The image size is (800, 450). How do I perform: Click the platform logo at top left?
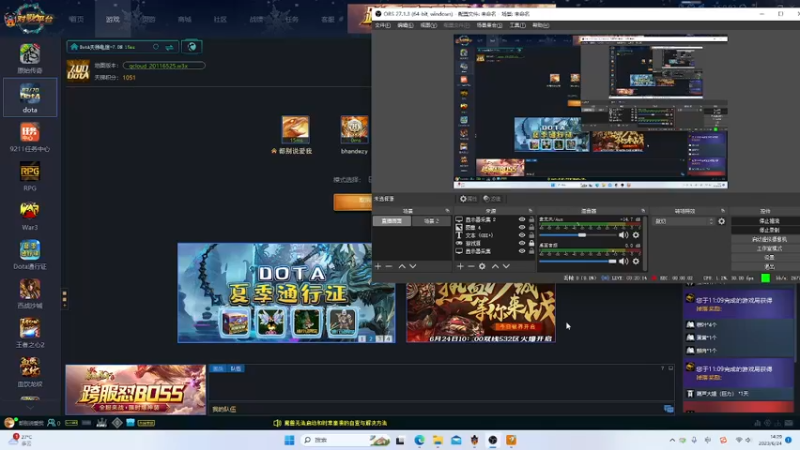29,18
